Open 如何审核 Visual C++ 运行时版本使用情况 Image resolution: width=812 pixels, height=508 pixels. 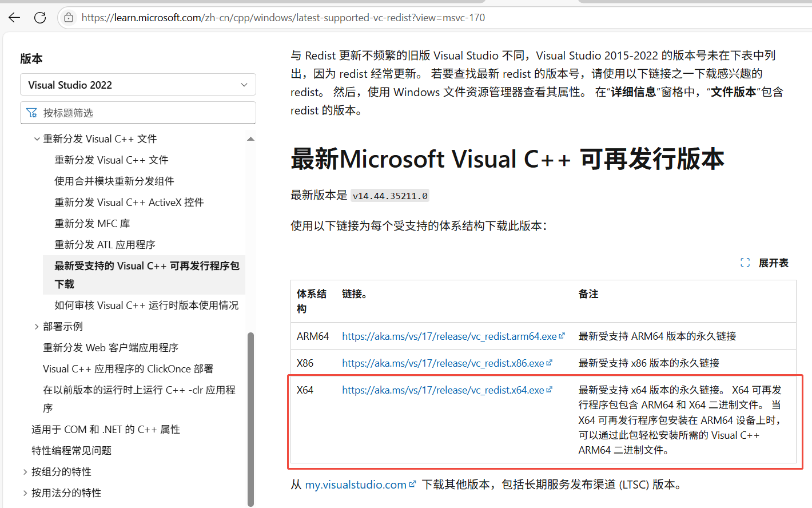click(x=146, y=305)
